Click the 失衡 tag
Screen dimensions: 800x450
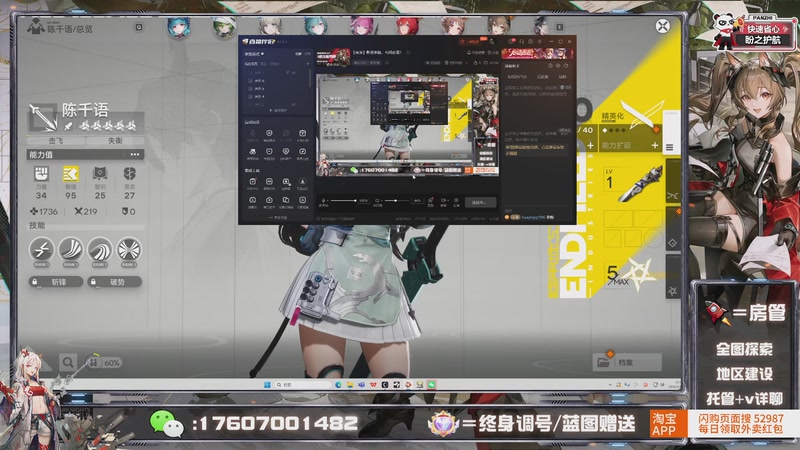coord(115,140)
